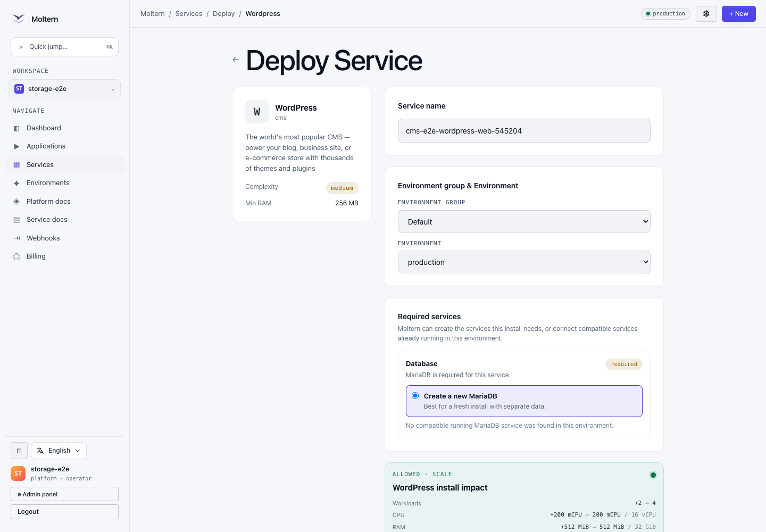Viewport: 766px width, 532px height.
Task: Open Applications in sidebar
Action: point(64,146)
